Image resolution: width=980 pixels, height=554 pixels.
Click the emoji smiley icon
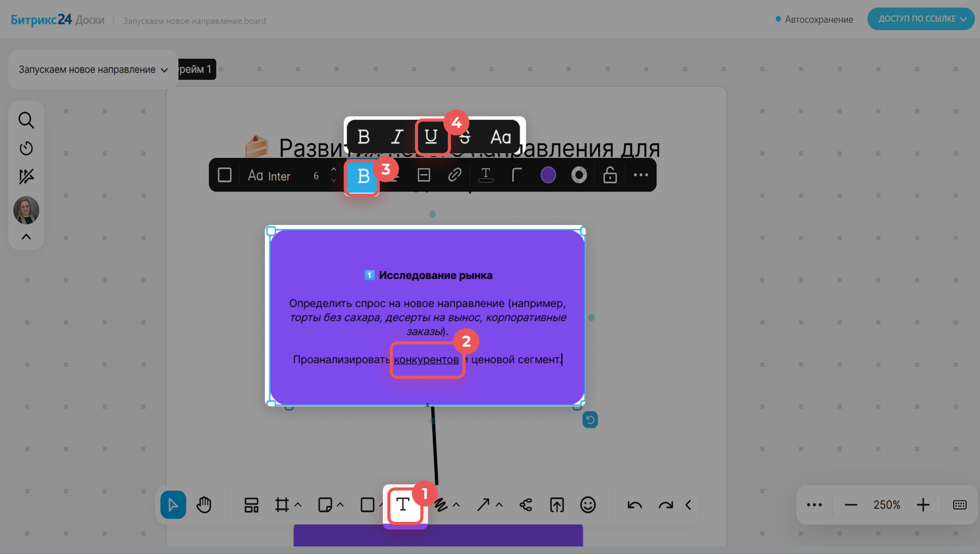pos(587,505)
